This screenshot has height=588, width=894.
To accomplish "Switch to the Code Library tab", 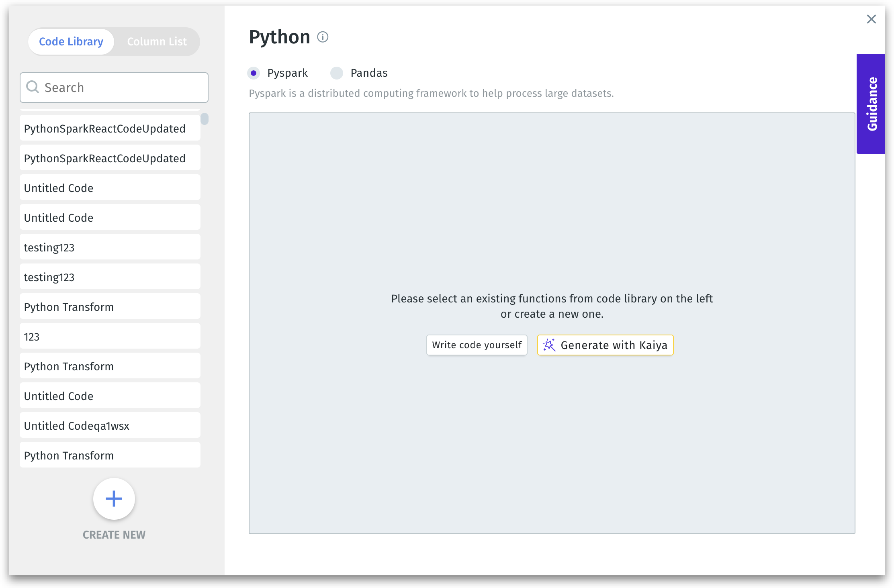I will [x=71, y=42].
